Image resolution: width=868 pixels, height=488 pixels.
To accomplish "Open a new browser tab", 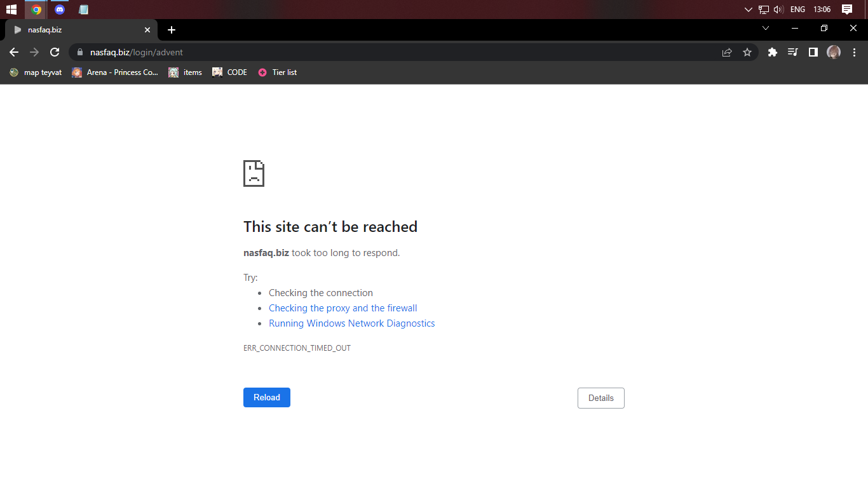I will tap(172, 30).
